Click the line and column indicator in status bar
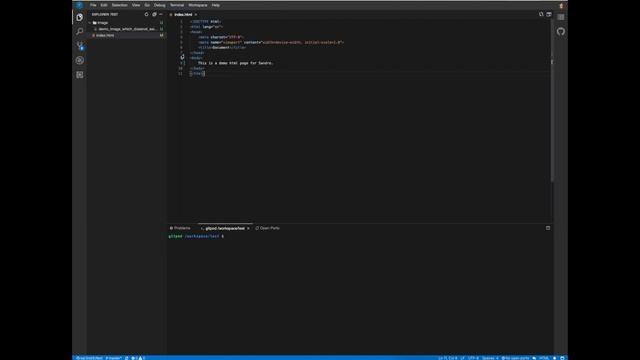640x360 pixels. point(448,358)
